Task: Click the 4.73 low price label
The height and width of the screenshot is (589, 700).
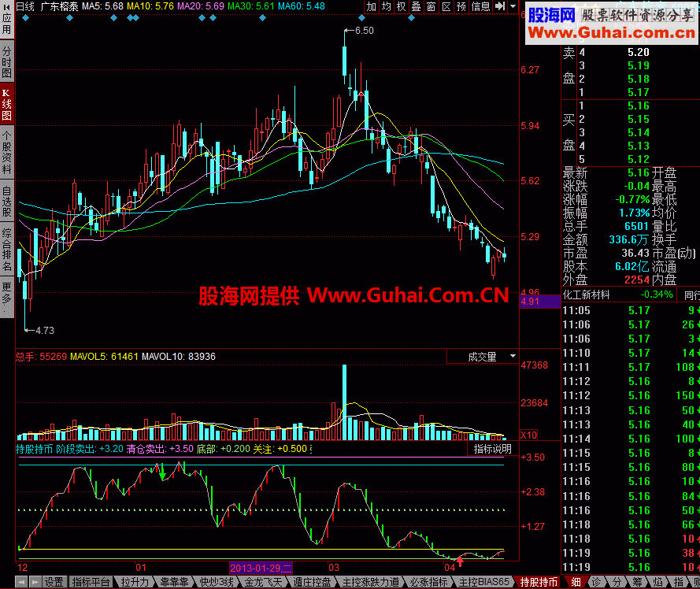Action: pyautogui.click(x=45, y=331)
